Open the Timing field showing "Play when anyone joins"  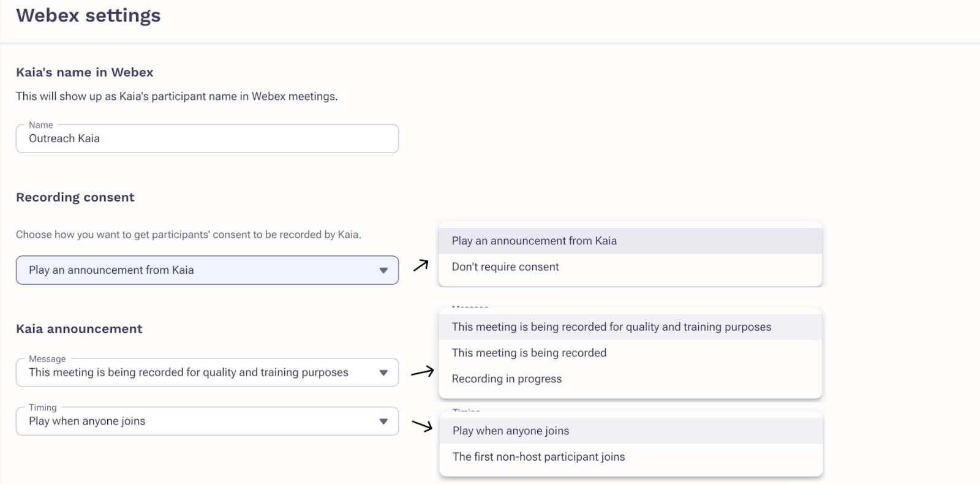point(184,422)
